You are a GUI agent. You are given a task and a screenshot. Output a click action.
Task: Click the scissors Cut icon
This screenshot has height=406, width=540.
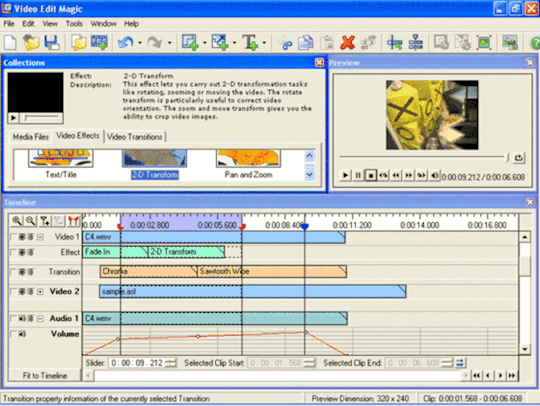[285, 43]
